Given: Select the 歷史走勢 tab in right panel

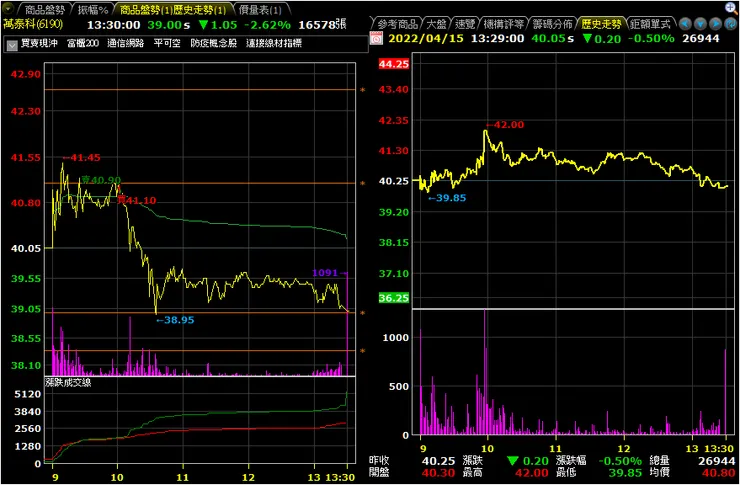Looking at the screenshot, I should (601, 24).
